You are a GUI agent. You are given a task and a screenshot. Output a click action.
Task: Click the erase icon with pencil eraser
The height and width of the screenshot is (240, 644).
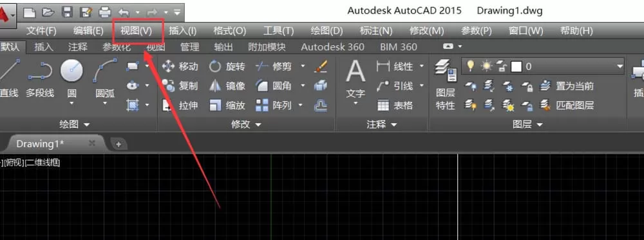pyautogui.click(x=320, y=66)
